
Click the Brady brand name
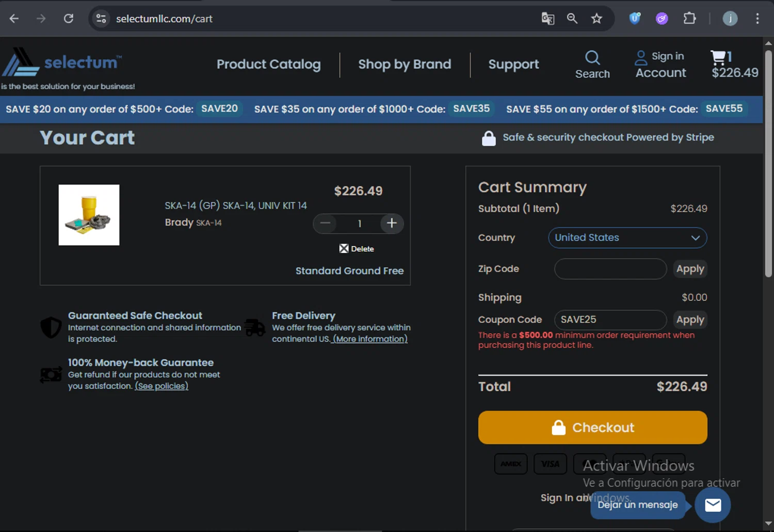[x=179, y=222]
